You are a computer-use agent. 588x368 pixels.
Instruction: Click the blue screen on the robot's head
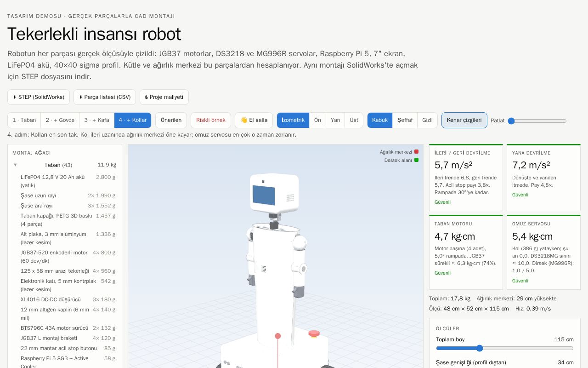click(x=264, y=195)
